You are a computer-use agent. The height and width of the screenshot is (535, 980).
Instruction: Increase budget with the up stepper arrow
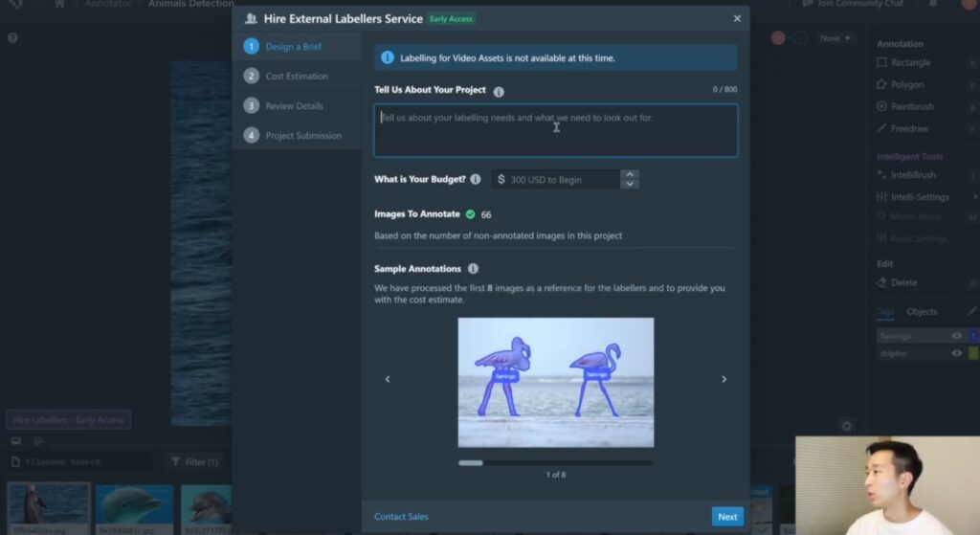(630, 174)
